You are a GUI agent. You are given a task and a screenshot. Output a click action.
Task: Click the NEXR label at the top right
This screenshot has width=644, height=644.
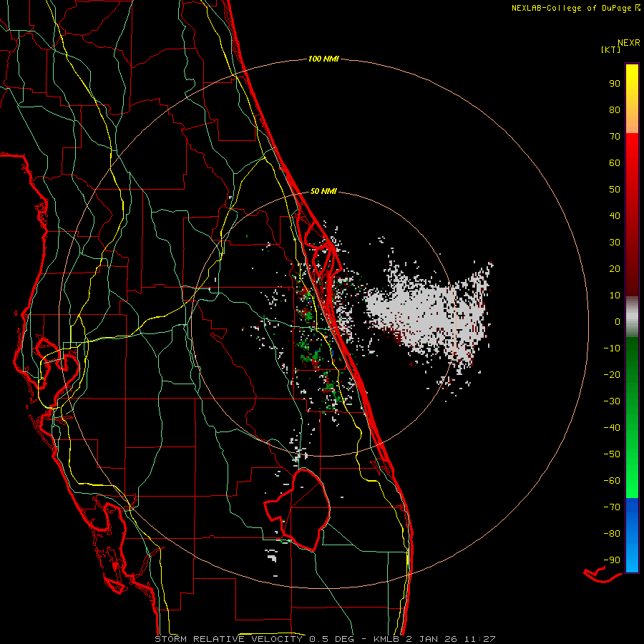coord(629,43)
